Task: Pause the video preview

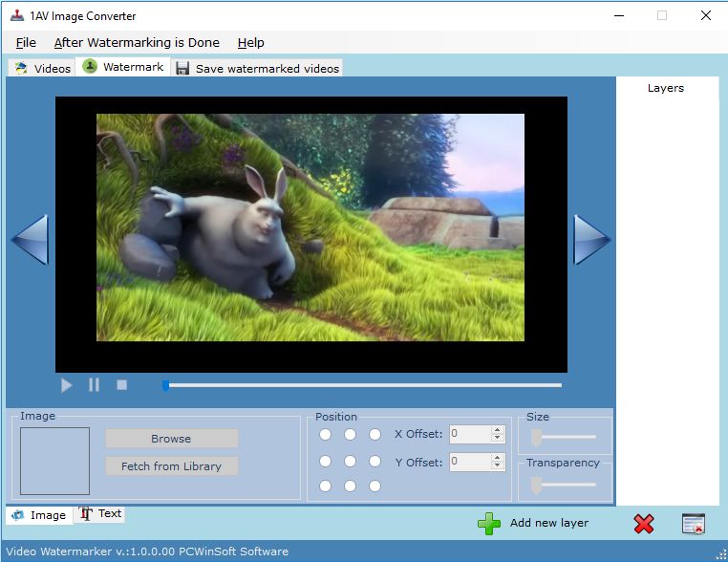Action: click(x=94, y=385)
